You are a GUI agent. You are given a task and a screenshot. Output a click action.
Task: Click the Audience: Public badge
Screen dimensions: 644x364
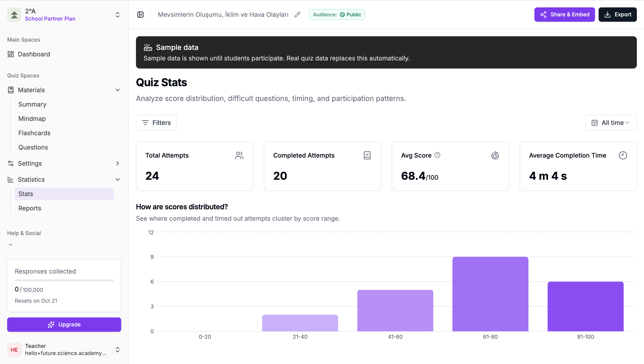pos(337,15)
